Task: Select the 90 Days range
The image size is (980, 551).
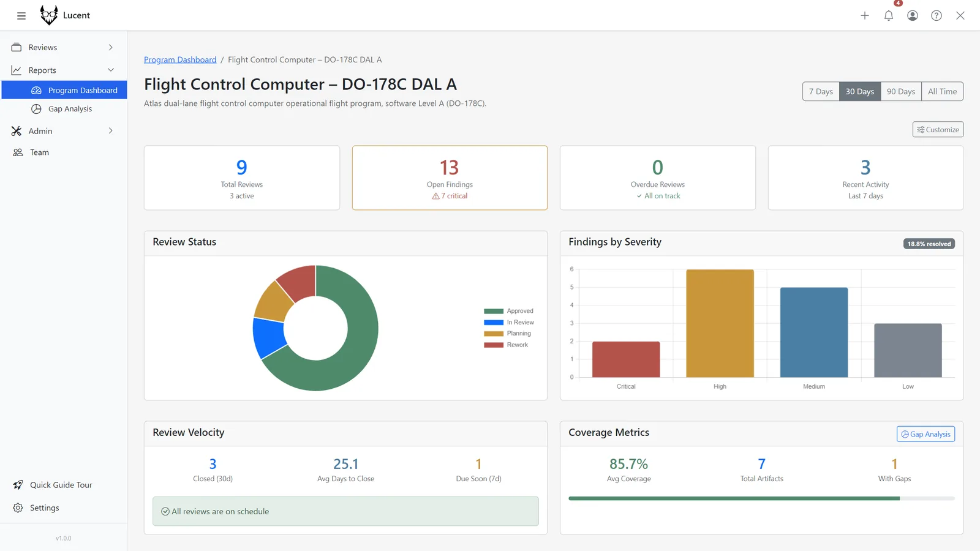Action: 901,92
